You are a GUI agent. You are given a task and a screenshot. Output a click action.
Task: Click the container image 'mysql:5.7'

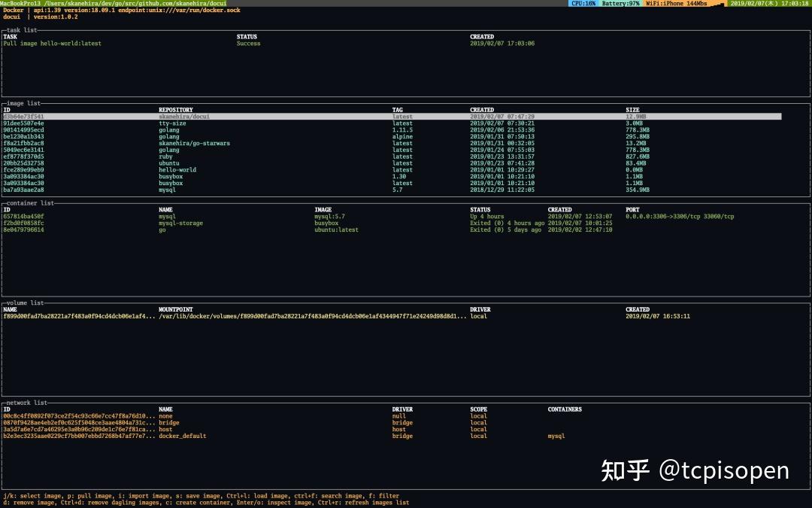(329, 217)
